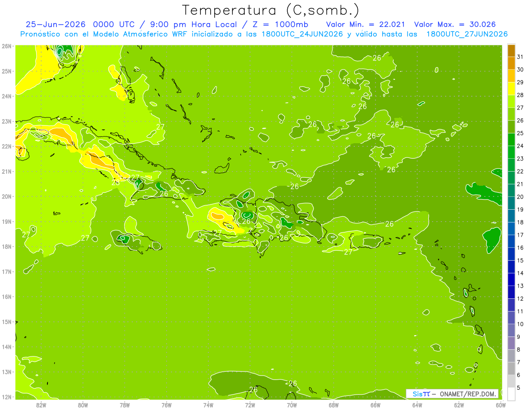Click the "12N" latitude axis label
Screen dimensions: 532x411
click(7, 397)
